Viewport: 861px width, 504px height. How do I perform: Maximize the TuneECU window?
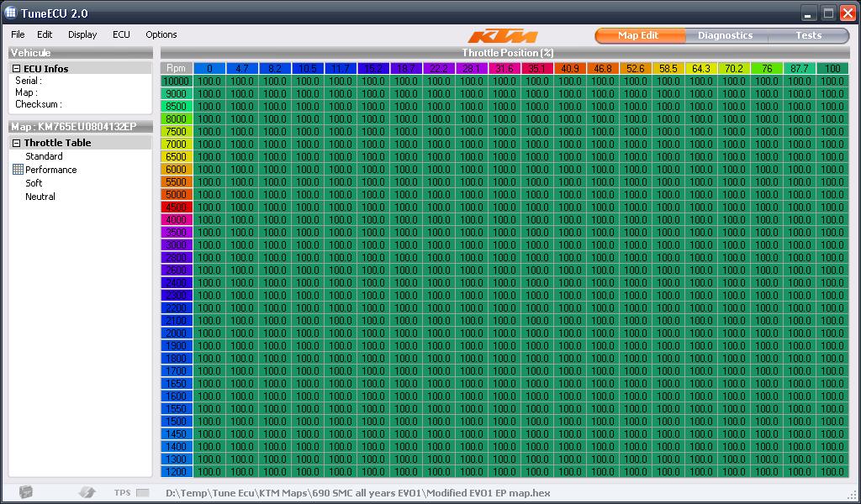tap(828, 13)
